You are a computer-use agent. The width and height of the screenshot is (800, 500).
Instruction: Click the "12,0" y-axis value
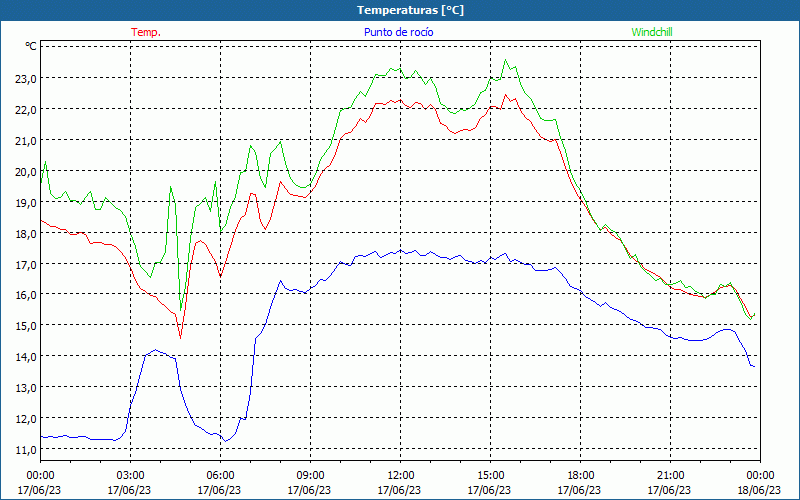[x=27, y=418]
